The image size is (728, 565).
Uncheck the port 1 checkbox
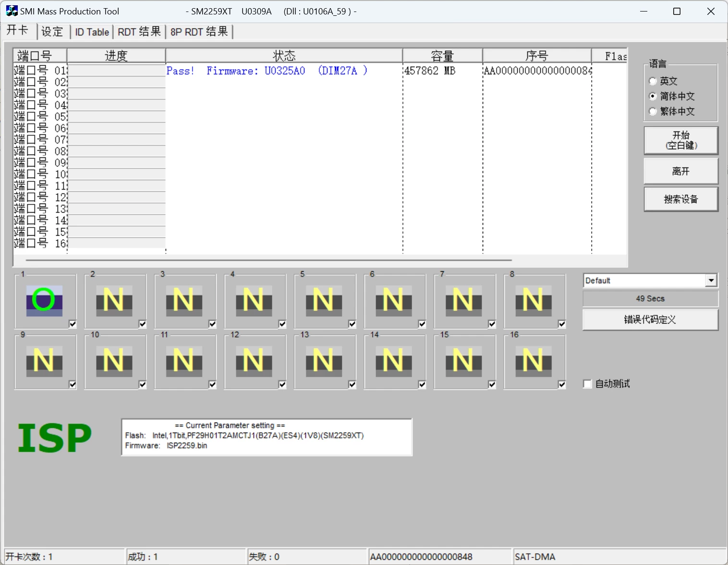[x=73, y=324]
